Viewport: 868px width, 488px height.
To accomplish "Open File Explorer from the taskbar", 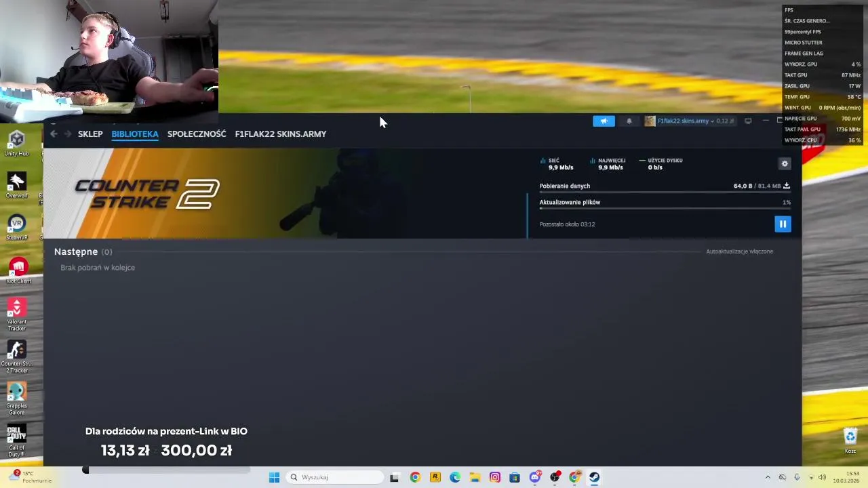I will pyautogui.click(x=475, y=477).
